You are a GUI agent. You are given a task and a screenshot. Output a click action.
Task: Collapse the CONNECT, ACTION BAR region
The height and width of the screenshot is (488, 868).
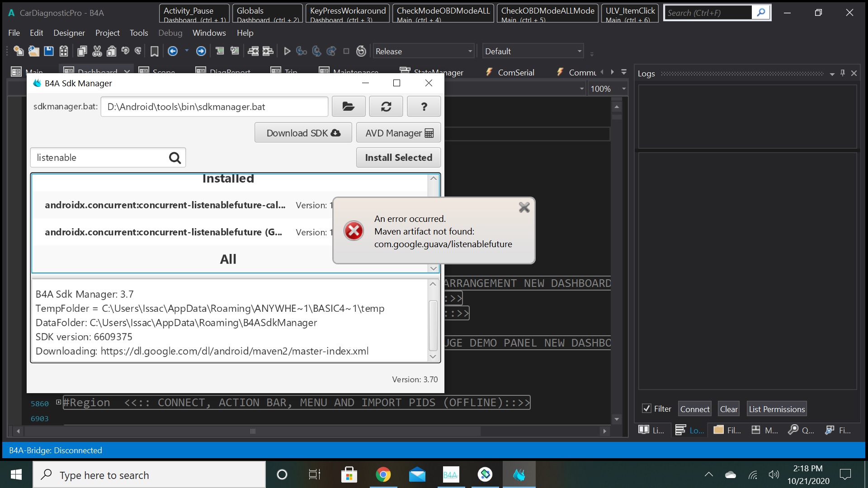[x=58, y=402]
